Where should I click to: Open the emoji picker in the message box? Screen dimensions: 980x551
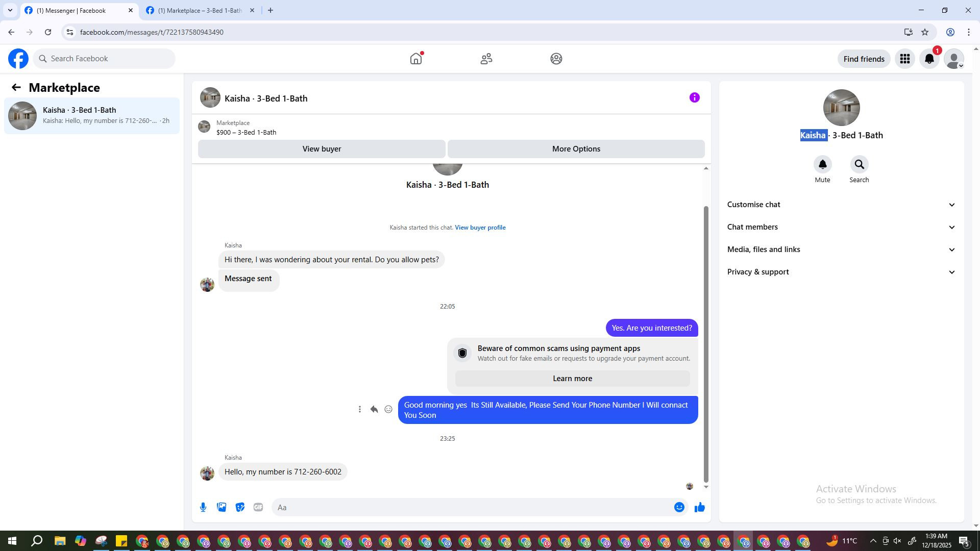coord(679,507)
